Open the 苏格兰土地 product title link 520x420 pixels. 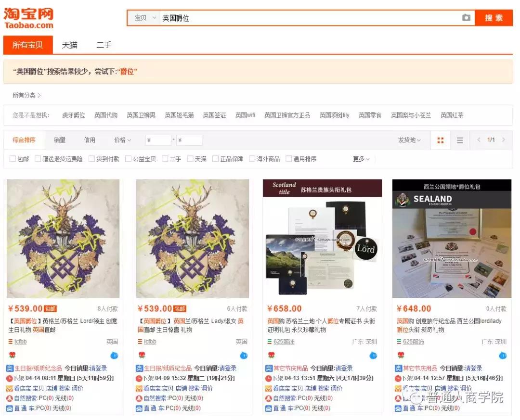[321, 325]
